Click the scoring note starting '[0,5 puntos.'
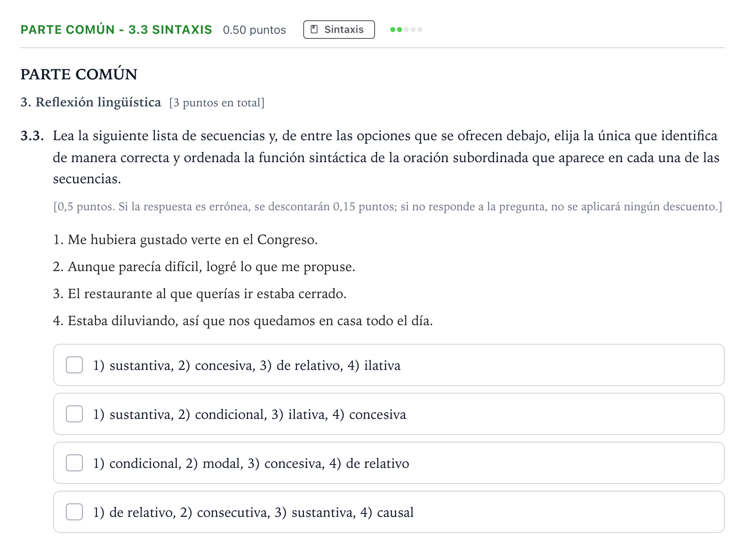The image size is (745, 560). pyautogui.click(x=388, y=207)
